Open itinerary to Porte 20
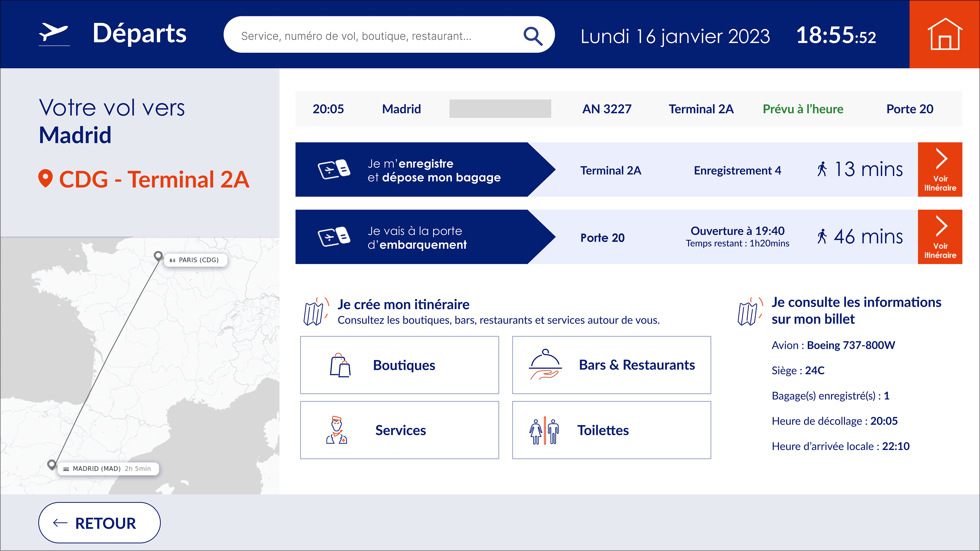This screenshot has width=980, height=551. tap(940, 237)
